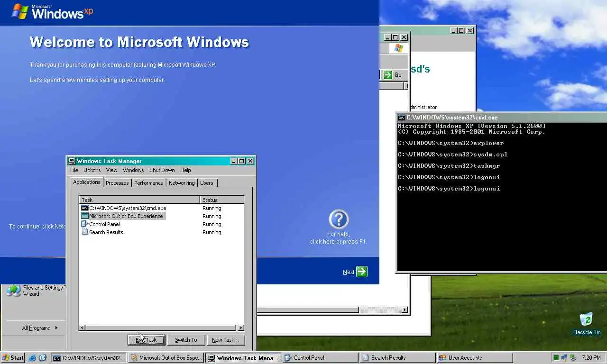Click the third tray icon beside clock

tap(573, 358)
